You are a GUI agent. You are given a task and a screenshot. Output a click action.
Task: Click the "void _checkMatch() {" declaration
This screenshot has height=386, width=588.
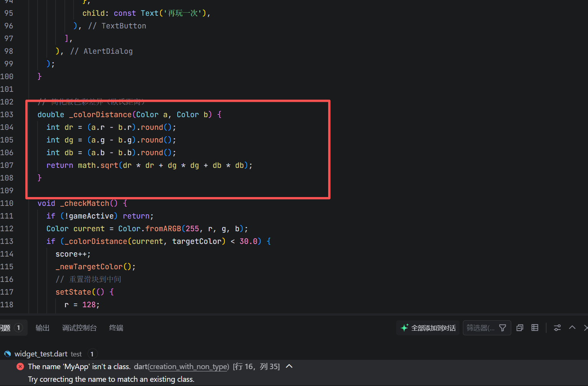point(82,203)
